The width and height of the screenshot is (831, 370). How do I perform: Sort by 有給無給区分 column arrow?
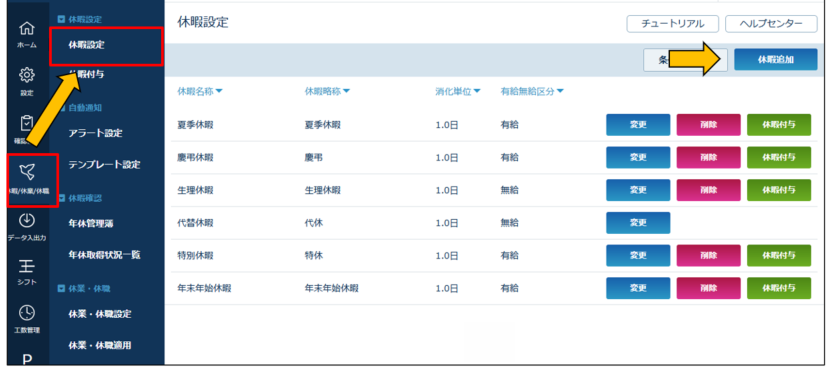click(560, 92)
